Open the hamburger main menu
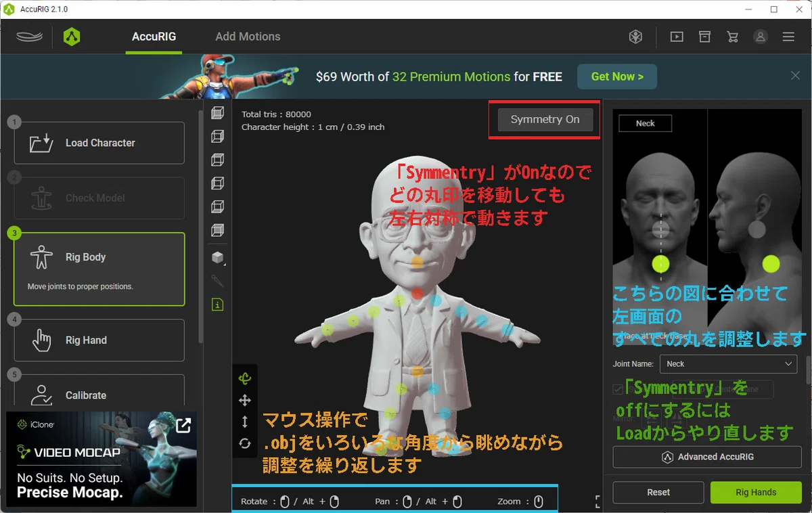Image resolution: width=812 pixels, height=513 pixels. [x=788, y=37]
